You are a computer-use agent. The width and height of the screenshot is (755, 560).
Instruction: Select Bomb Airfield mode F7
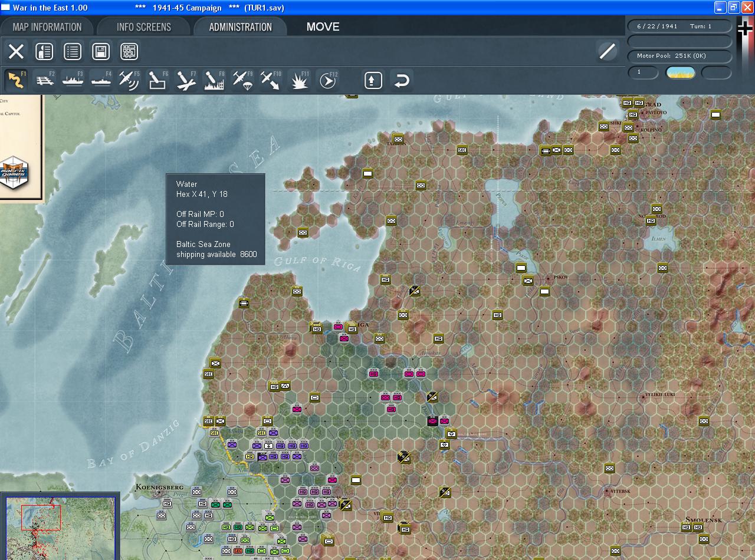(186, 80)
